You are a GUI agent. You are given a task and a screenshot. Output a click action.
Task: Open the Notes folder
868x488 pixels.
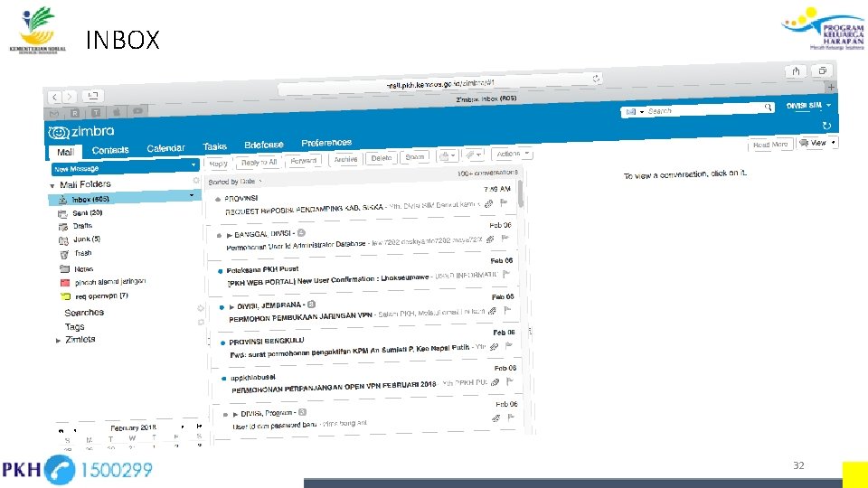(83, 269)
